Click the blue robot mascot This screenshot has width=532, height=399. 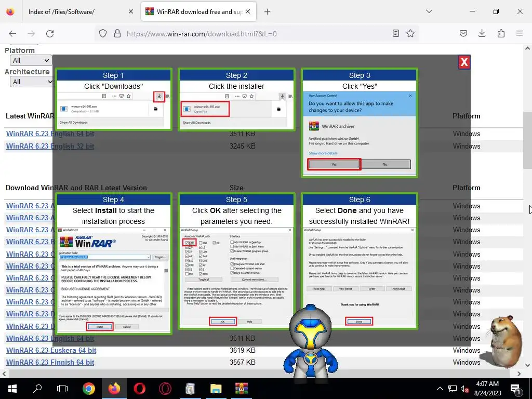point(311,341)
